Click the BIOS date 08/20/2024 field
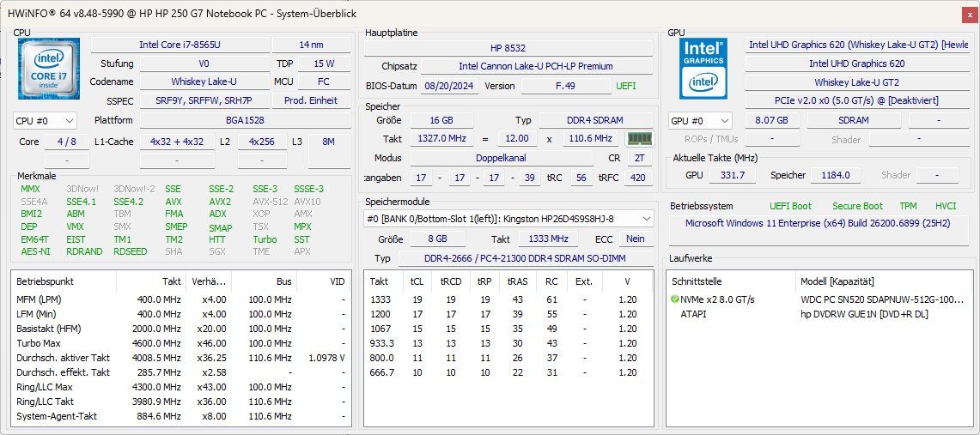This screenshot has height=435, width=980. [x=449, y=86]
